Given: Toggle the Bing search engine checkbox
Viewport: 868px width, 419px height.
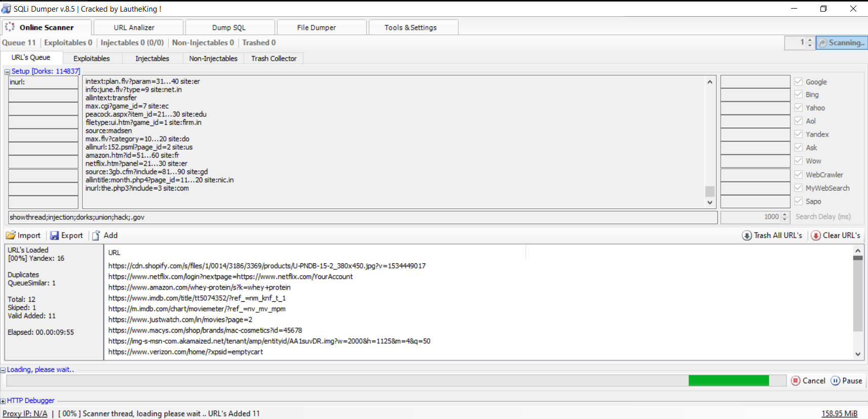Looking at the screenshot, I should click(x=798, y=94).
